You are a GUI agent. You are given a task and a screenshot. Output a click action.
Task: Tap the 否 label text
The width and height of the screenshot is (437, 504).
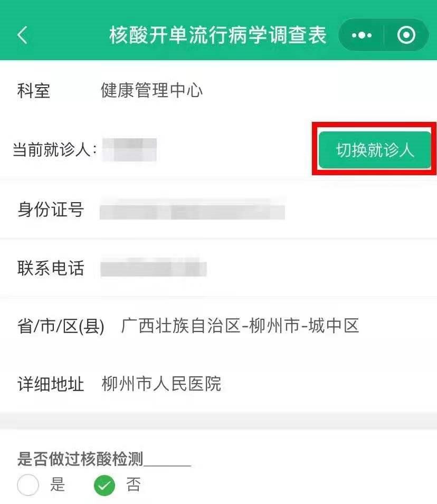(134, 484)
